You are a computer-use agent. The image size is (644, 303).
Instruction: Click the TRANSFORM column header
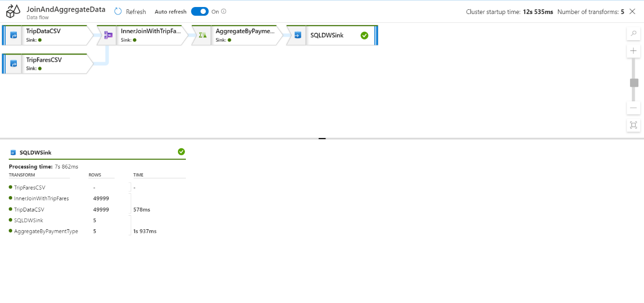tap(22, 175)
